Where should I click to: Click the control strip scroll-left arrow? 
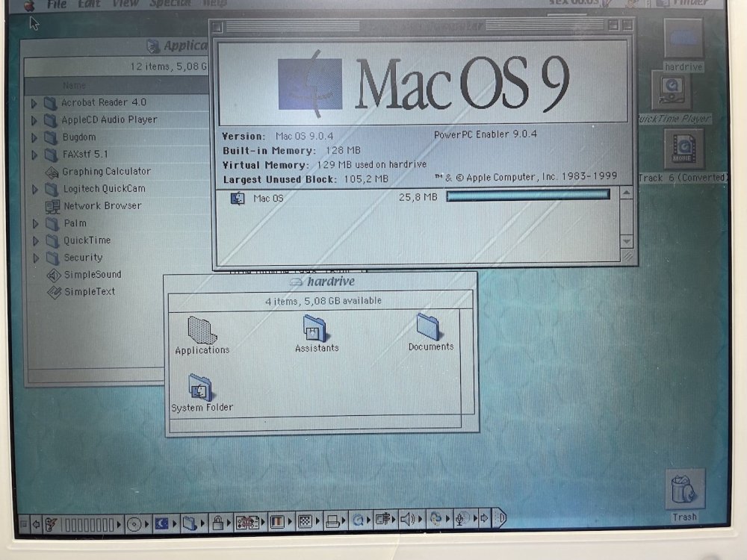pos(36,525)
